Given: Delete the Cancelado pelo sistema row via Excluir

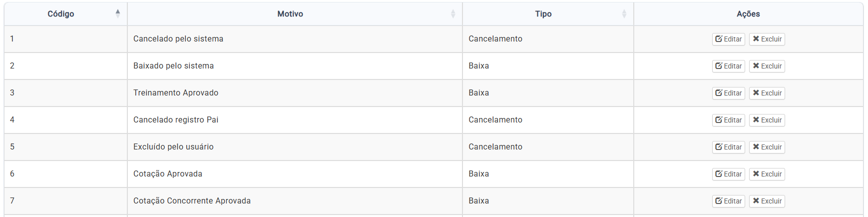Looking at the screenshot, I should coord(767,39).
